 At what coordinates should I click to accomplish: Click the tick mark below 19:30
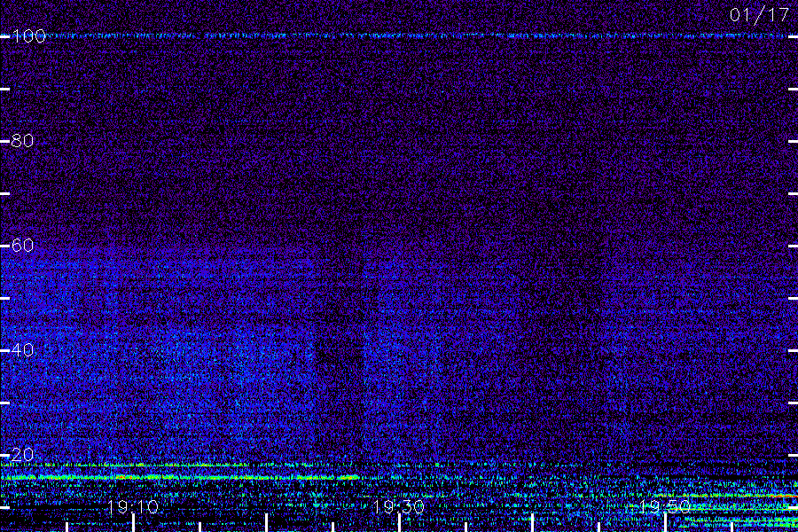click(399, 523)
